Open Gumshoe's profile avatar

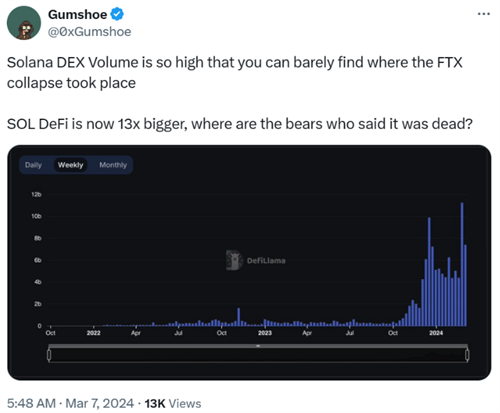click(x=24, y=23)
